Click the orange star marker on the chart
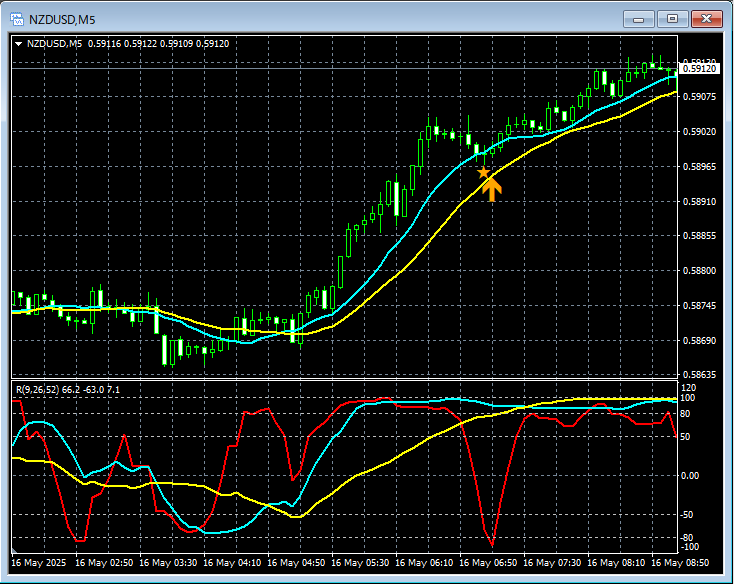 click(x=483, y=173)
